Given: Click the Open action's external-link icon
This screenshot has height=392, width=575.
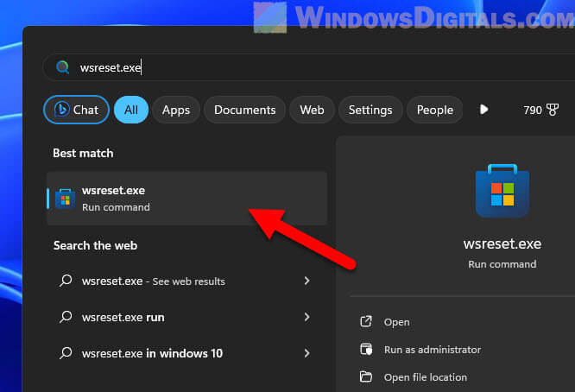Looking at the screenshot, I should pyautogui.click(x=365, y=321).
